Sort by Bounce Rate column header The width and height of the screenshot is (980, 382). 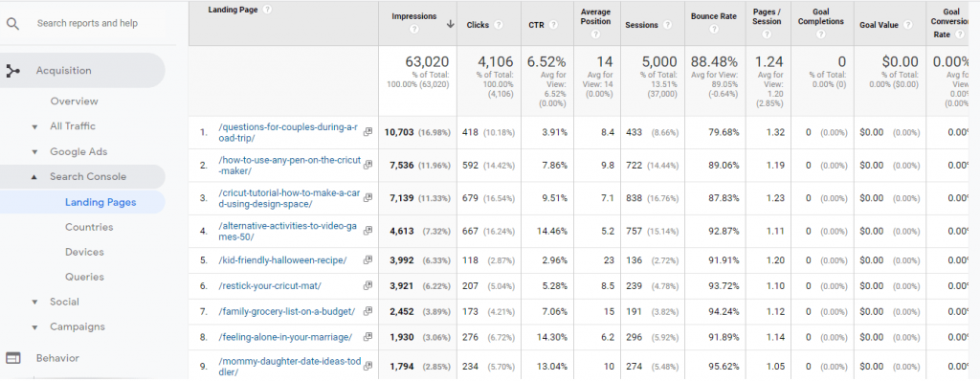[x=714, y=16]
